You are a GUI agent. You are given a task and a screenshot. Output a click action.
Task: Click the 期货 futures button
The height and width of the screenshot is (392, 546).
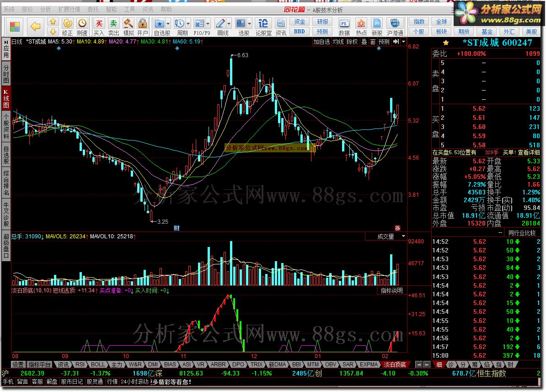(x=464, y=32)
